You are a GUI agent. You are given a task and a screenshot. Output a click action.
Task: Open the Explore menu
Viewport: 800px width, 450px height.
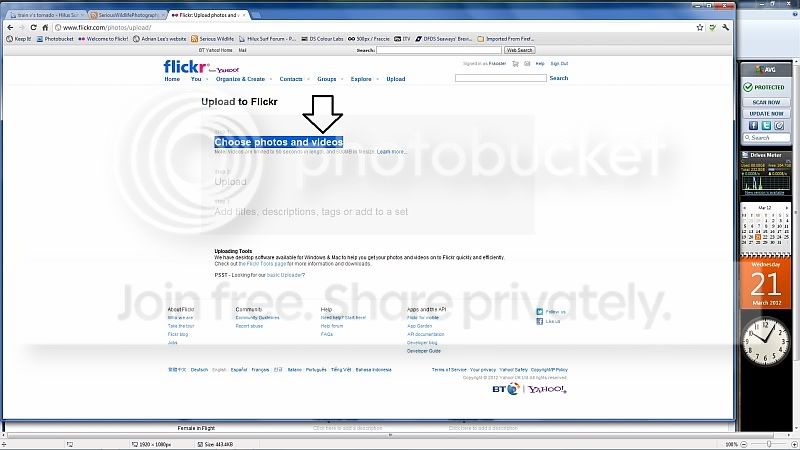pyautogui.click(x=361, y=79)
